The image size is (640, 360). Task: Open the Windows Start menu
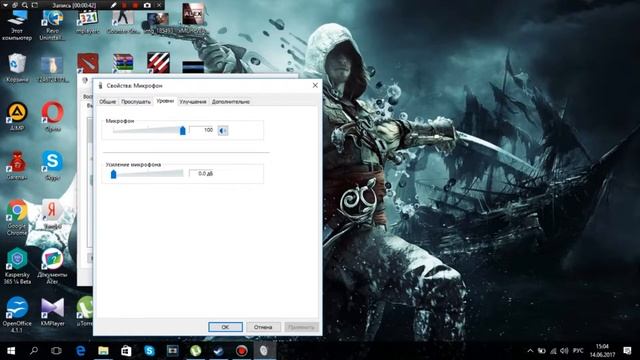[x=11, y=351]
